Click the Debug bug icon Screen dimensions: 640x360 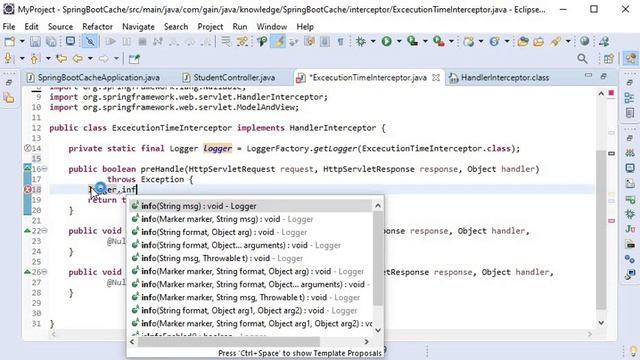coord(361,41)
